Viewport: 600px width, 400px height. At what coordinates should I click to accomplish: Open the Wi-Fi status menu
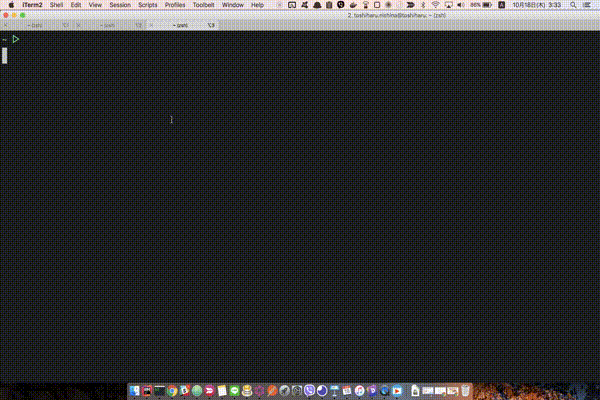click(434, 5)
